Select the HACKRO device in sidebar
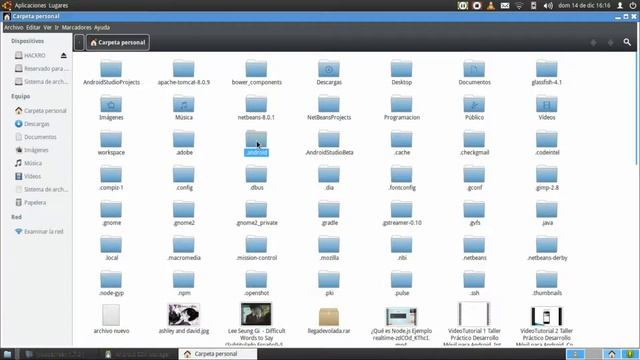Viewport: 640px width, 360px height. [x=30, y=55]
